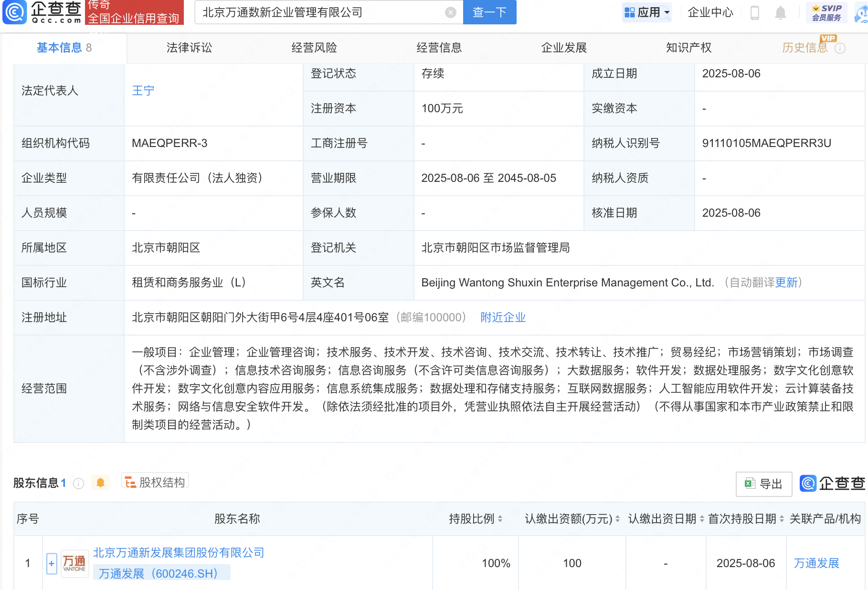The width and height of the screenshot is (868, 590).
Task: Open the 应用 dropdown menu
Action: tap(647, 12)
